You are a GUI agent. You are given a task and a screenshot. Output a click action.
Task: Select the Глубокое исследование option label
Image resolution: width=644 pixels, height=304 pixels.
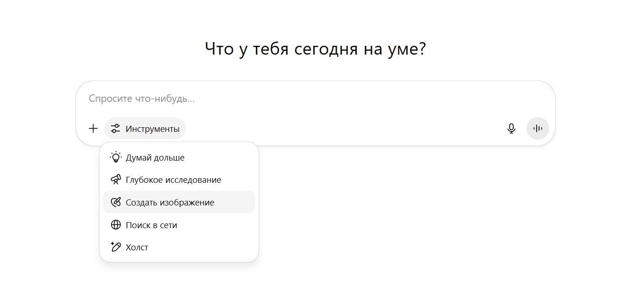[x=173, y=180]
